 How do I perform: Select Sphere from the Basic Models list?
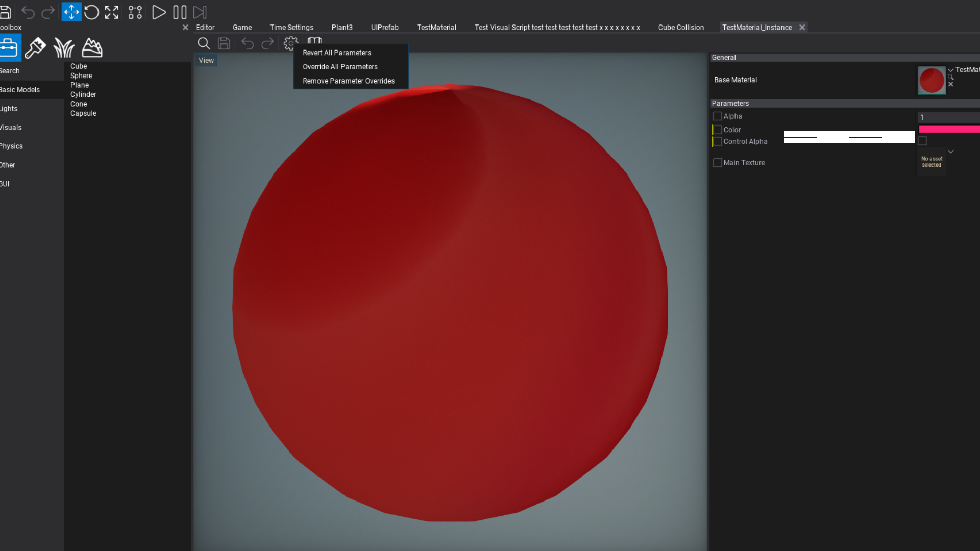click(x=81, y=76)
